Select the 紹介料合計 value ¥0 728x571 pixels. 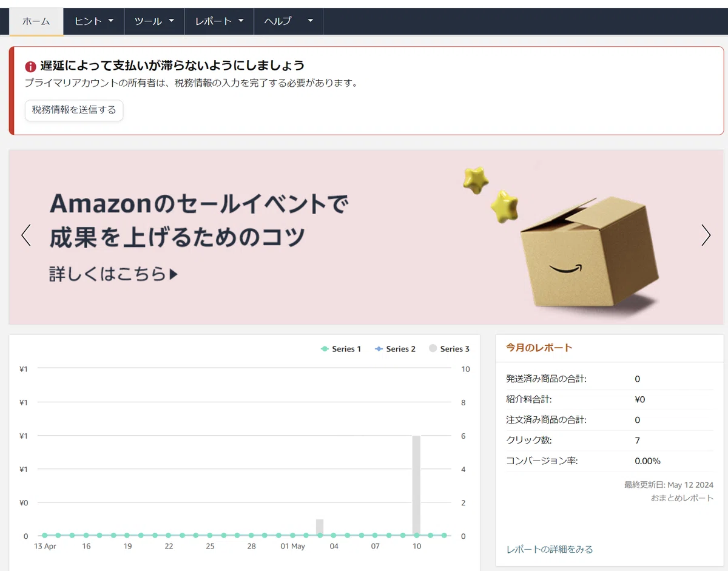tap(639, 399)
